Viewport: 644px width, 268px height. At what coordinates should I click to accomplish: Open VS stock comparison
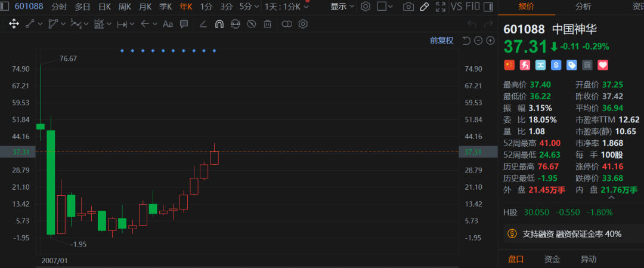456,6
